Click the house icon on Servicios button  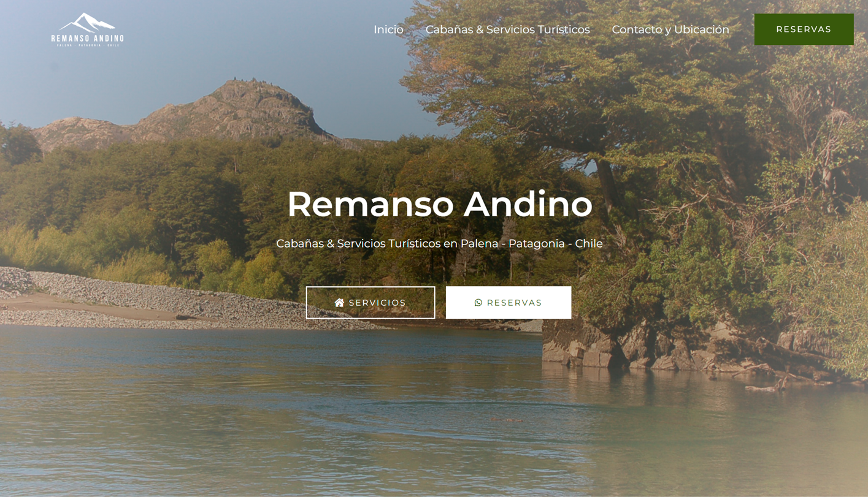[x=339, y=303]
